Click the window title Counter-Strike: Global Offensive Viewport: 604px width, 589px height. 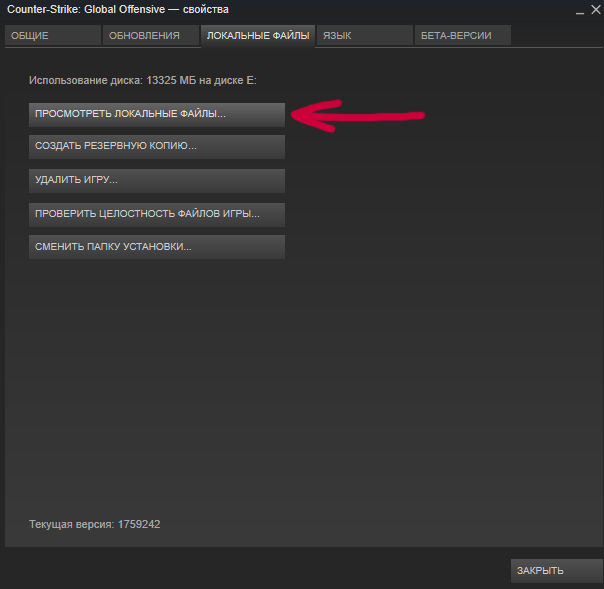point(86,9)
